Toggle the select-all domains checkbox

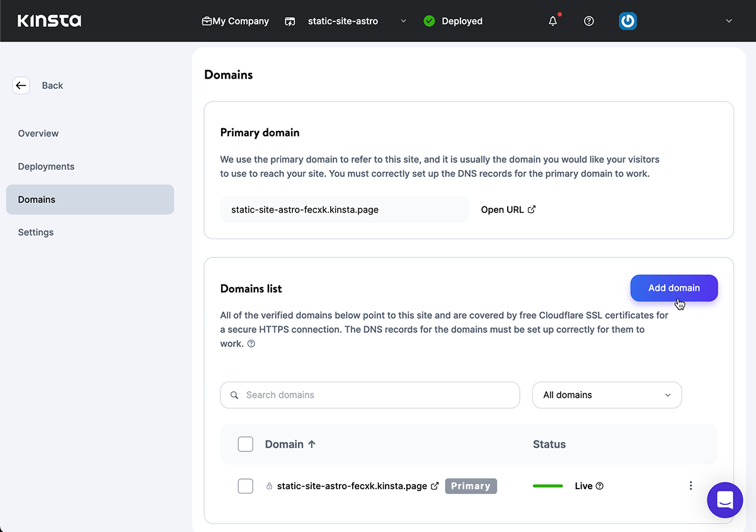point(245,444)
